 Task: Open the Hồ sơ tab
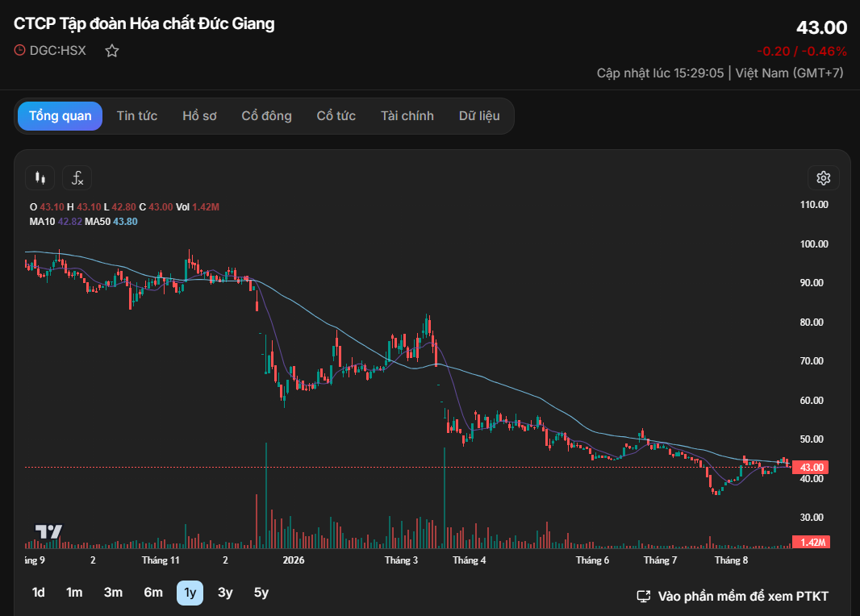pyautogui.click(x=199, y=116)
